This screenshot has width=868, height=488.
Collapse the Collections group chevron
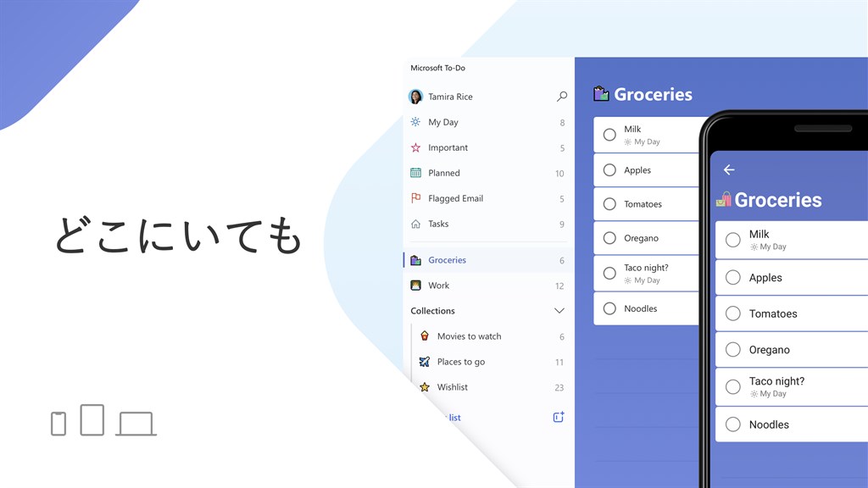click(559, 311)
